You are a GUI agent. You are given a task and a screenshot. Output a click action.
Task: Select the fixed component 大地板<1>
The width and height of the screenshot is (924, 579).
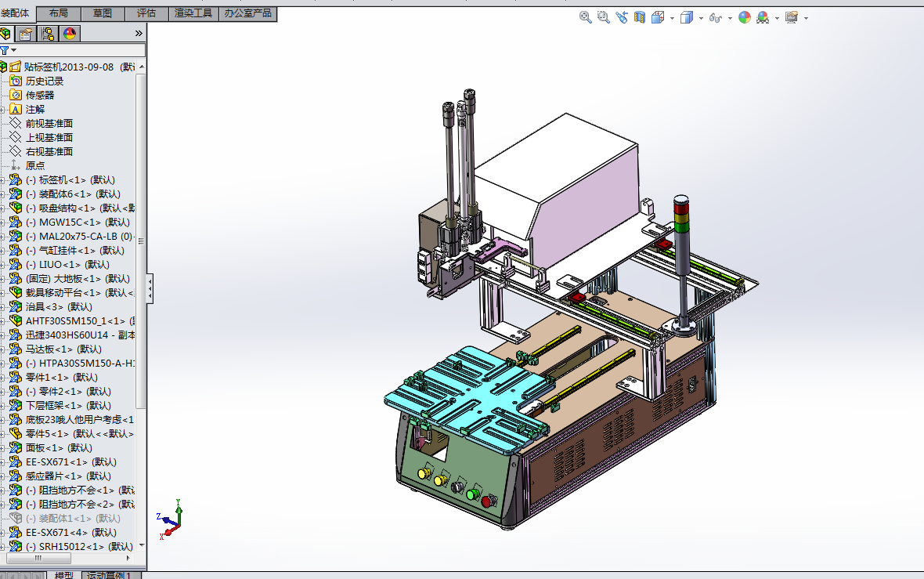pos(78,279)
